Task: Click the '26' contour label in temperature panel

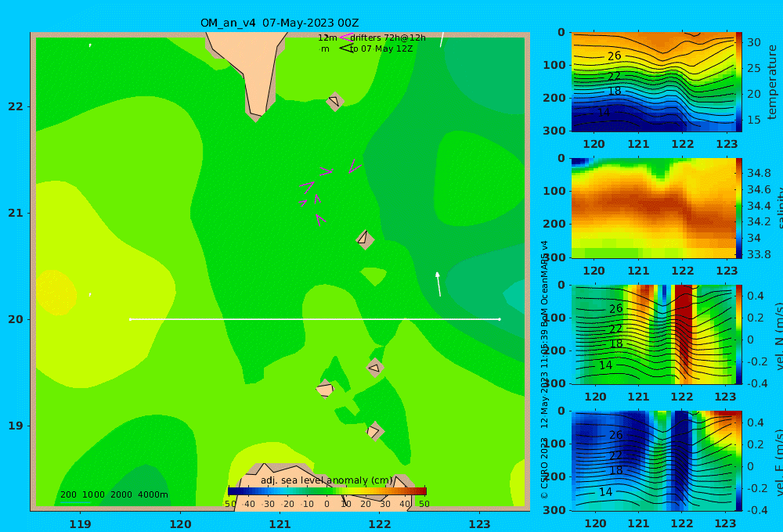Action: 614,56
